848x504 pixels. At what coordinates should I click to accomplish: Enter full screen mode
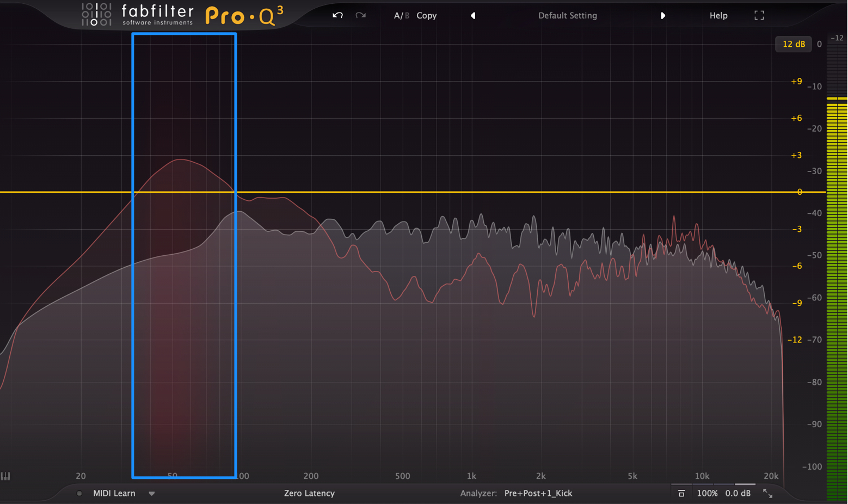759,16
